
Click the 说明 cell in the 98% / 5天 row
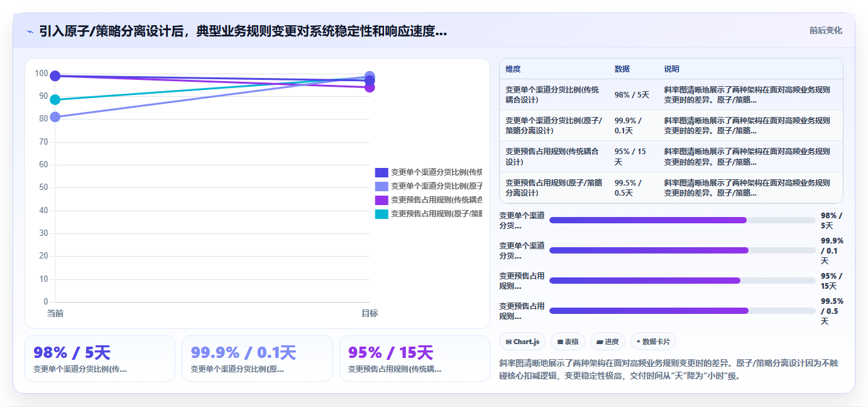750,94
